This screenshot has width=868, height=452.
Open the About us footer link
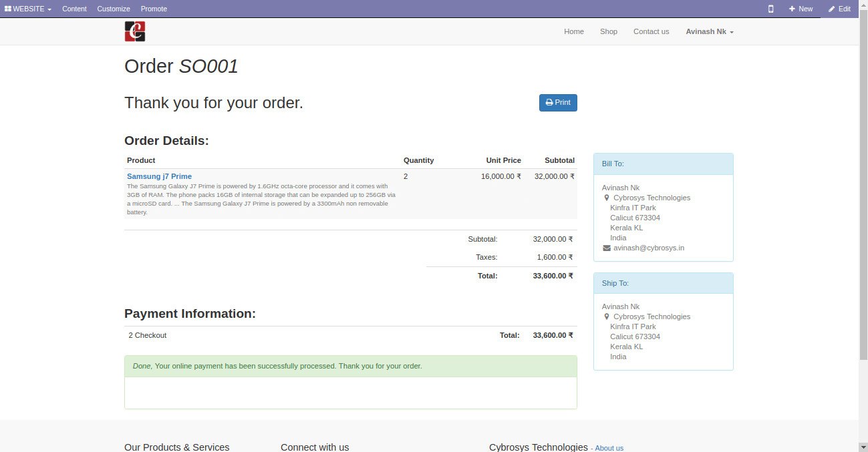609,448
